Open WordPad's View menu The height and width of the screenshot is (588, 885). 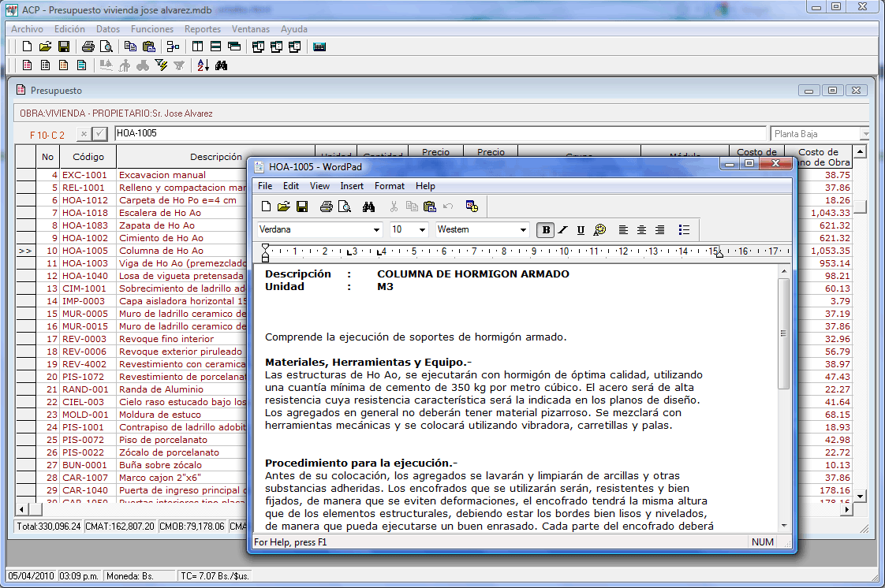click(x=319, y=186)
